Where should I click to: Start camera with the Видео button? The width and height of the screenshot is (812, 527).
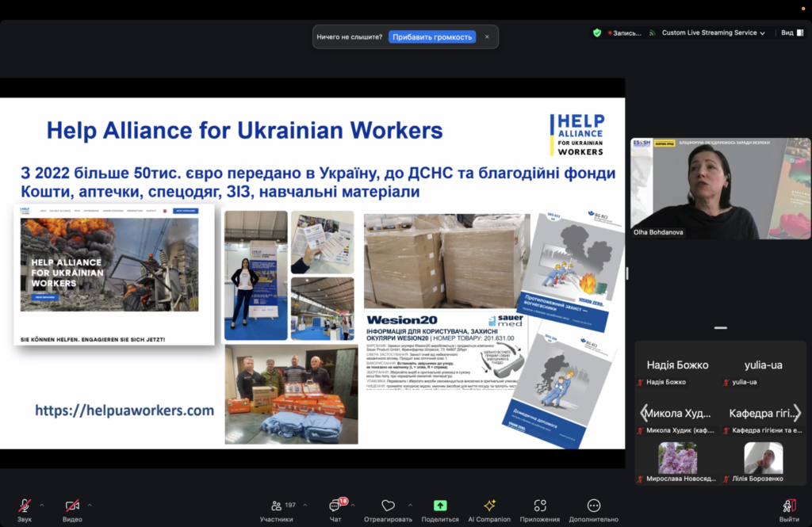click(x=72, y=510)
